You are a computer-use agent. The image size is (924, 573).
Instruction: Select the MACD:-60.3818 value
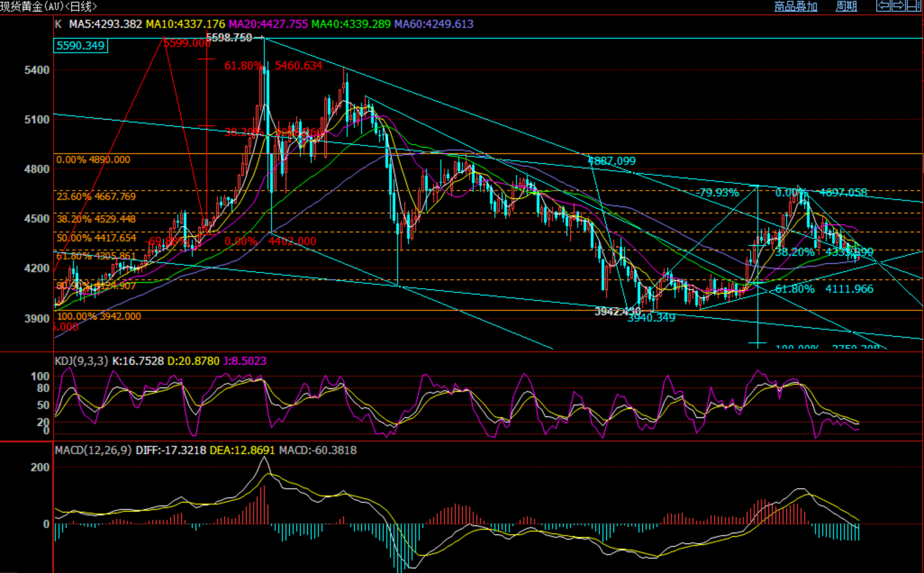click(x=318, y=450)
